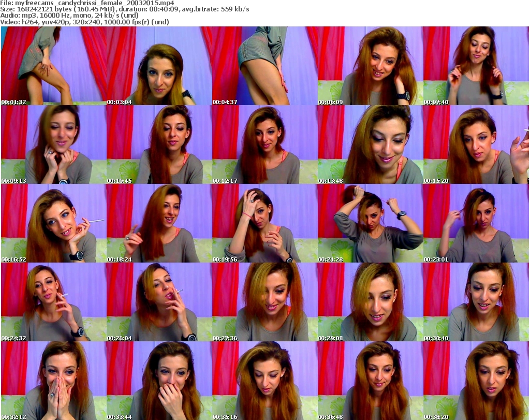Select the thumbnail stamped 00:26:04
530x420 pixels.
pyautogui.click(x=159, y=302)
